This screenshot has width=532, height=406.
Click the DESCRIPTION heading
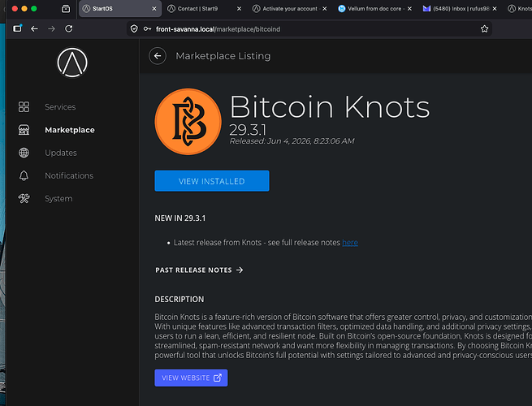pos(179,299)
